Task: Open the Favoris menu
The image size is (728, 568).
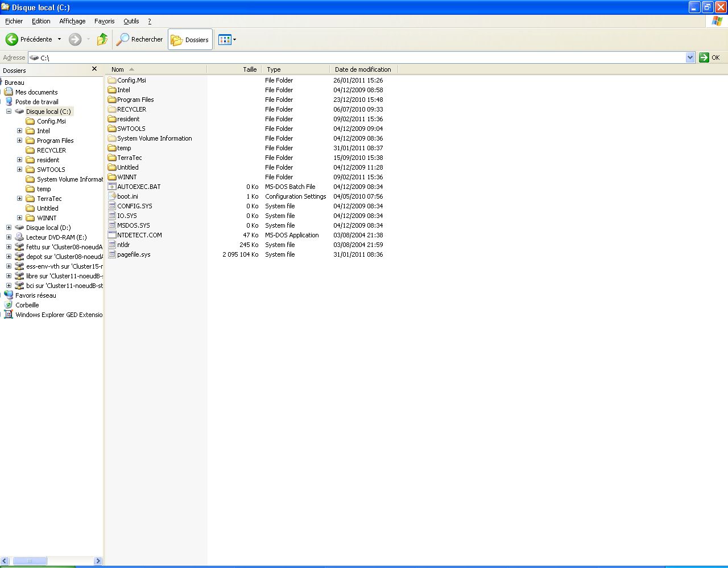Action: point(105,21)
